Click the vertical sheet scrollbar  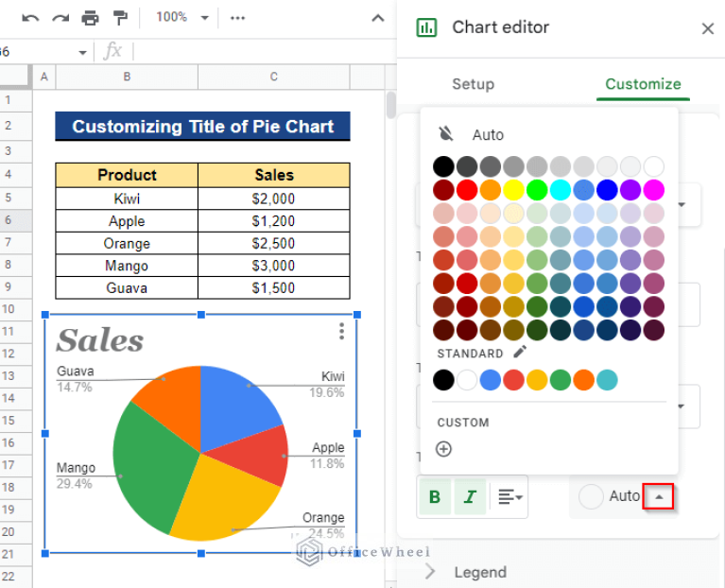[391, 105]
